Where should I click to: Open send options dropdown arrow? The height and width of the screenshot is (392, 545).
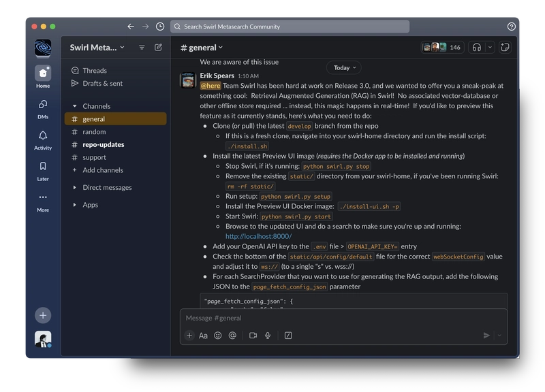coord(499,336)
